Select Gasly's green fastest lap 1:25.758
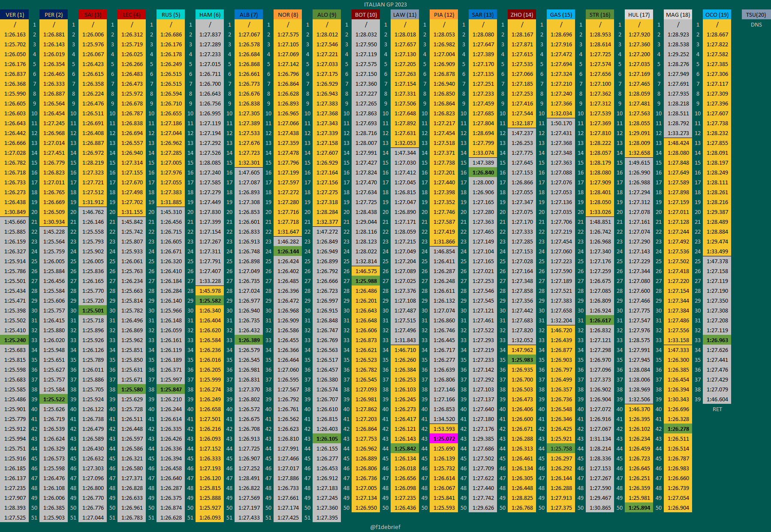This screenshot has width=771, height=532. [561, 448]
